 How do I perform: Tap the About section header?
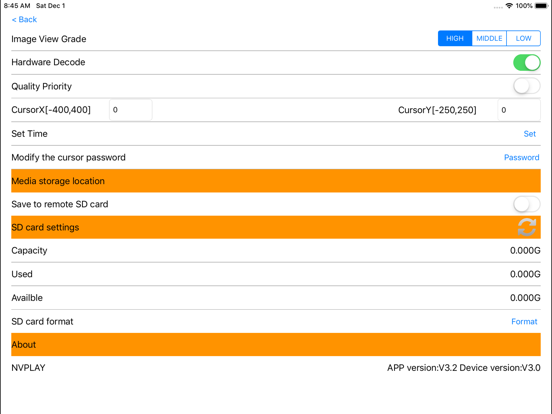pyautogui.click(x=276, y=345)
